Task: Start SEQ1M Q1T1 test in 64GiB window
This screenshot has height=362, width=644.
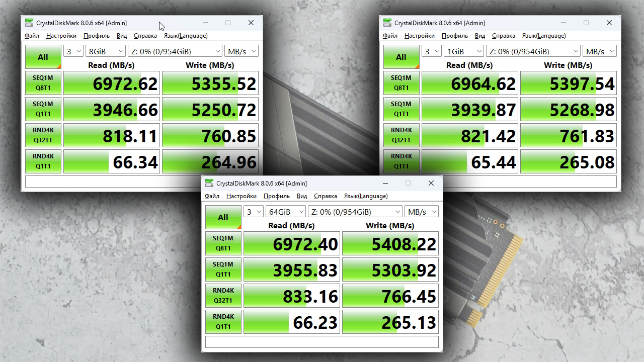Action: pyautogui.click(x=223, y=269)
